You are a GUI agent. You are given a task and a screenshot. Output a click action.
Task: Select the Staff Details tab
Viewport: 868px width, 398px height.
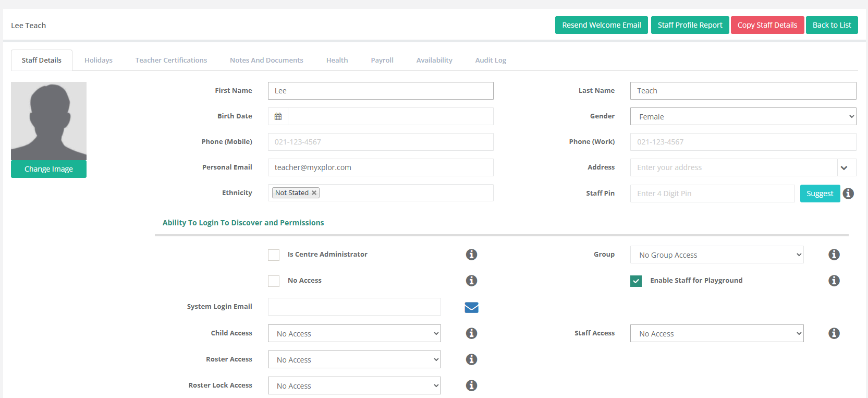tap(42, 61)
